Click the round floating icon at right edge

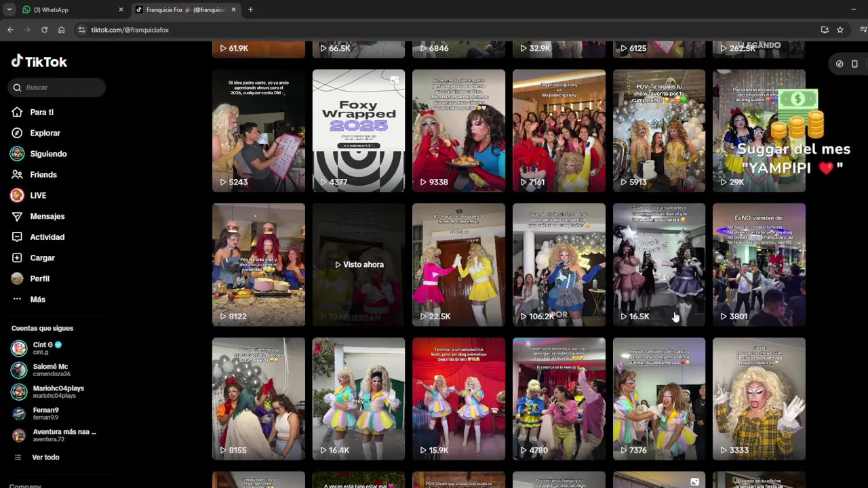[x=840, y=64]
